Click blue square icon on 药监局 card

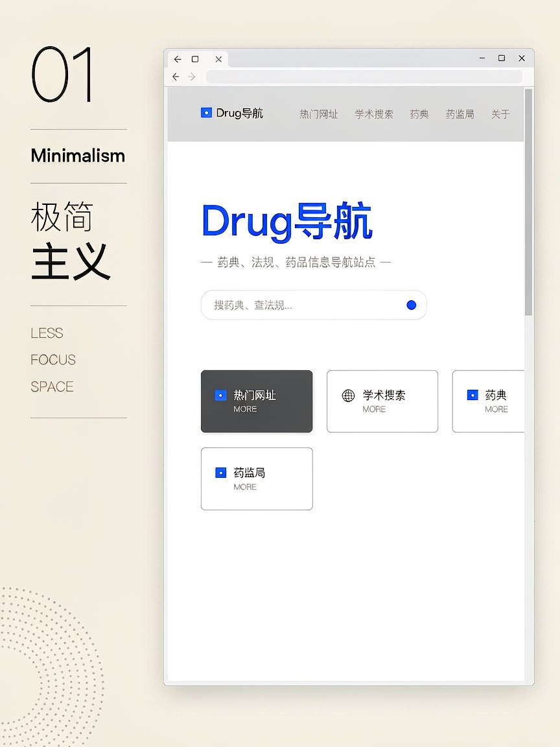pyautogui.click(x=221, y=473)
